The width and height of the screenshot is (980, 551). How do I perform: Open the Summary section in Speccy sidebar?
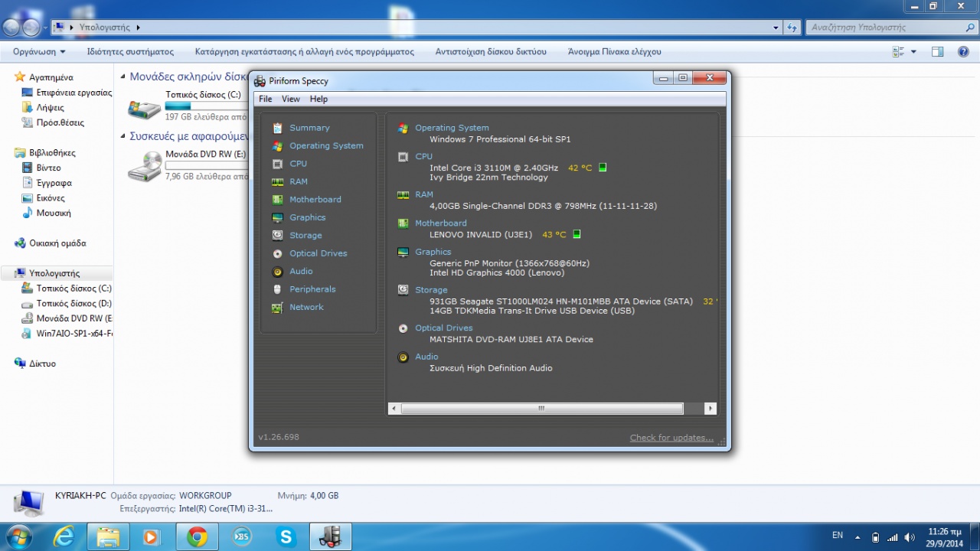pyautogui.click(x=309, y=128)
